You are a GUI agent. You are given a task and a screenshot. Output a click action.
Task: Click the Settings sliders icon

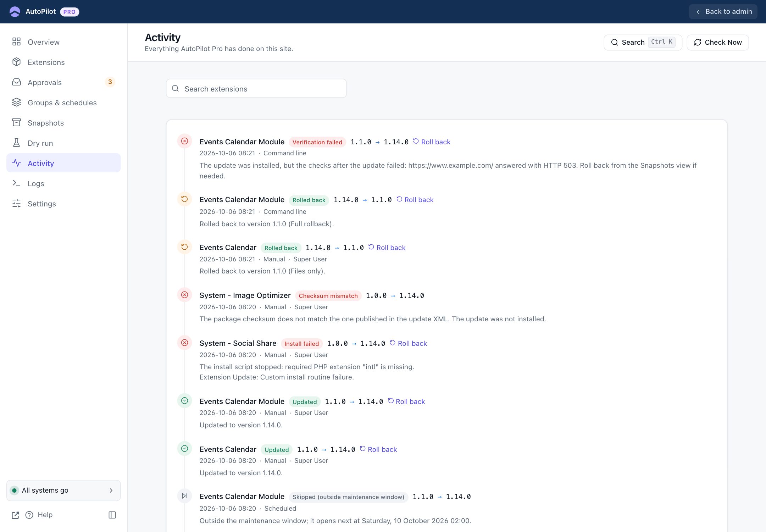pyautogui.click(x=16, y=204)
